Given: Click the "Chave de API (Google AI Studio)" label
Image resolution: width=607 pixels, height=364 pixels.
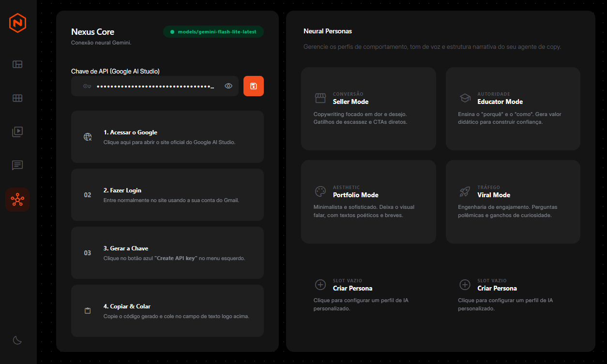Looking at the screenshot, I should pyautogui.click(x=115, y=72).
